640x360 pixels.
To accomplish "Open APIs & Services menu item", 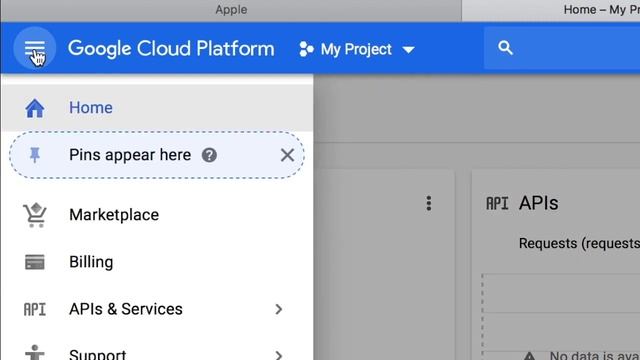I will [x=157, y=309].
